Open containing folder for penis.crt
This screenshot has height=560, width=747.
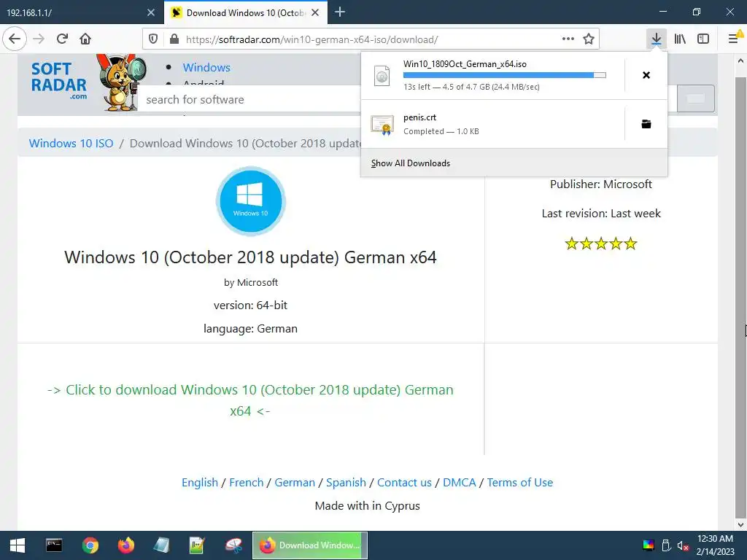click(x=646, y=124)
